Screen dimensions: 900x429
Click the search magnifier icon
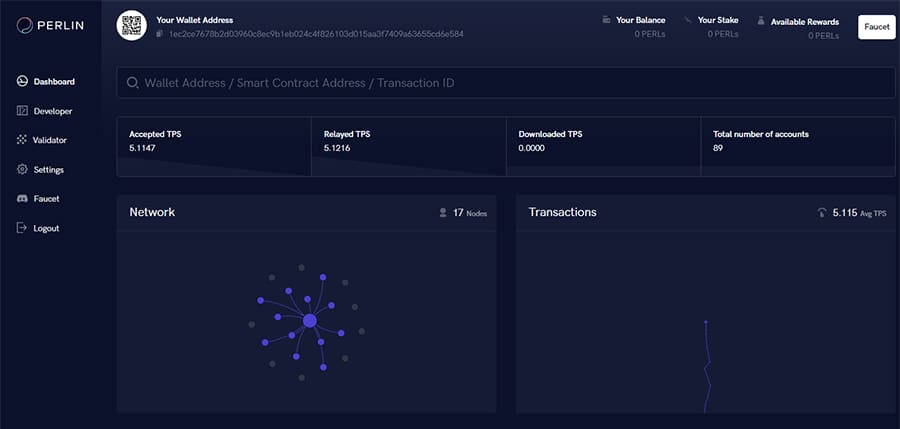tap(132, 83)
